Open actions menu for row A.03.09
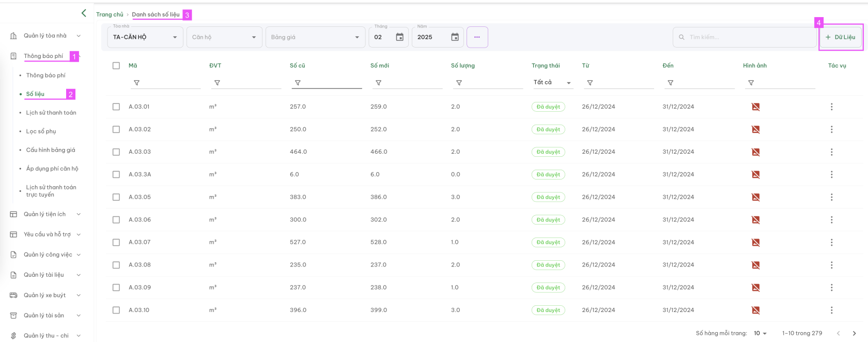Screen dimensions: 868x342 pos(831,288)
